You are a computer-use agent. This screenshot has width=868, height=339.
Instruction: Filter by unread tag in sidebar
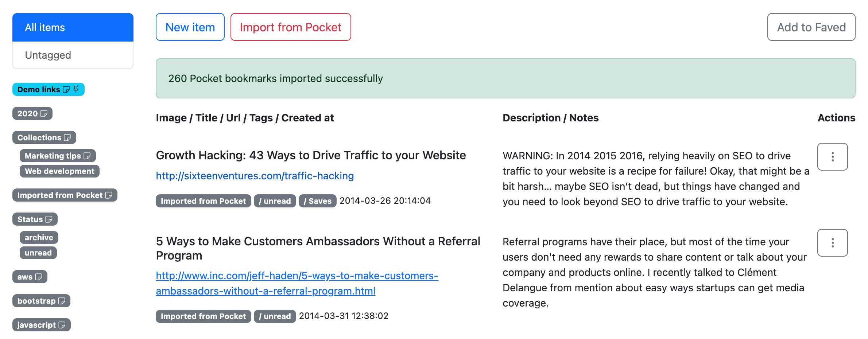[x=38, y=253]
